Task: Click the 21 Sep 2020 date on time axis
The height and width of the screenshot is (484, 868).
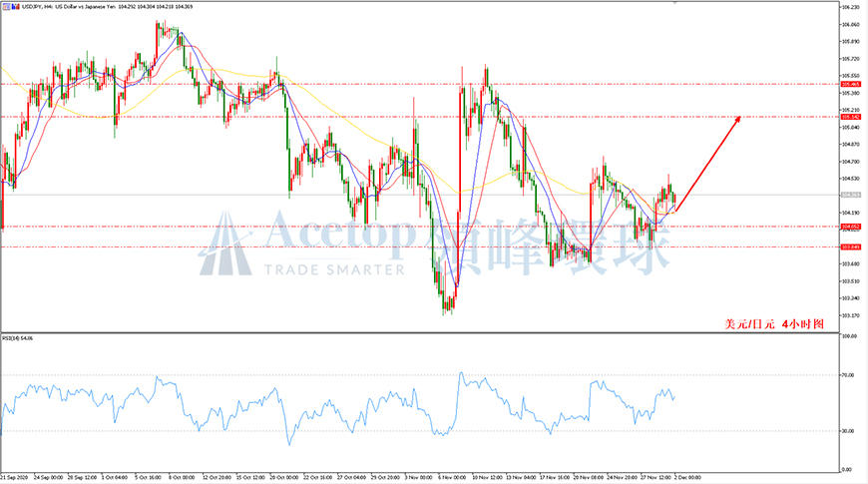Action: pos(14,477)
